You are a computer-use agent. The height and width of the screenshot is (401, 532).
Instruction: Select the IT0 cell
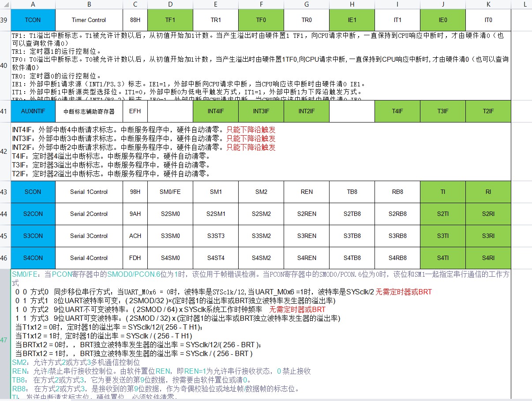pyautogui.click(x=488, y=20)
